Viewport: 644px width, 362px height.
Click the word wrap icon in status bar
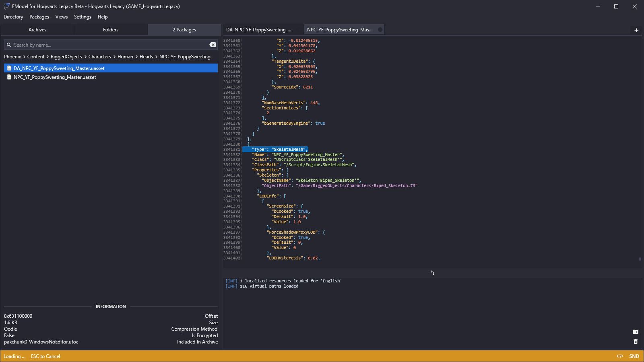[620, 356]
